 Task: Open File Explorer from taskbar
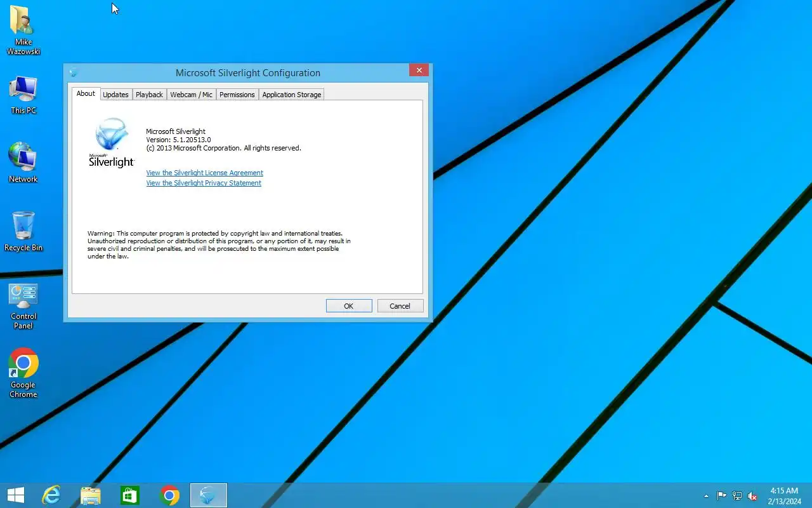(x=90, y=495)
